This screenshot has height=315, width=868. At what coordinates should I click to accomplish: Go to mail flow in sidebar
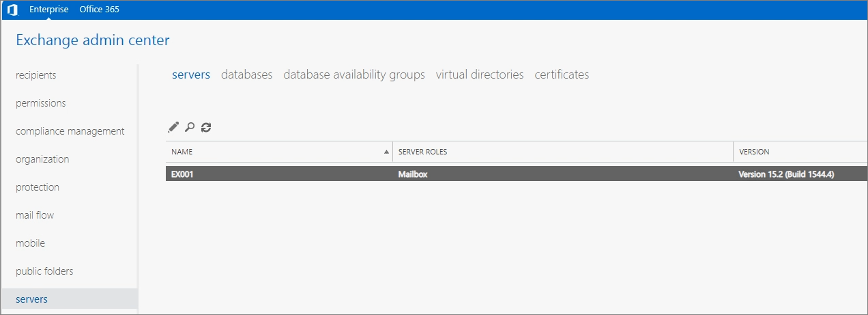click(35, 215)
